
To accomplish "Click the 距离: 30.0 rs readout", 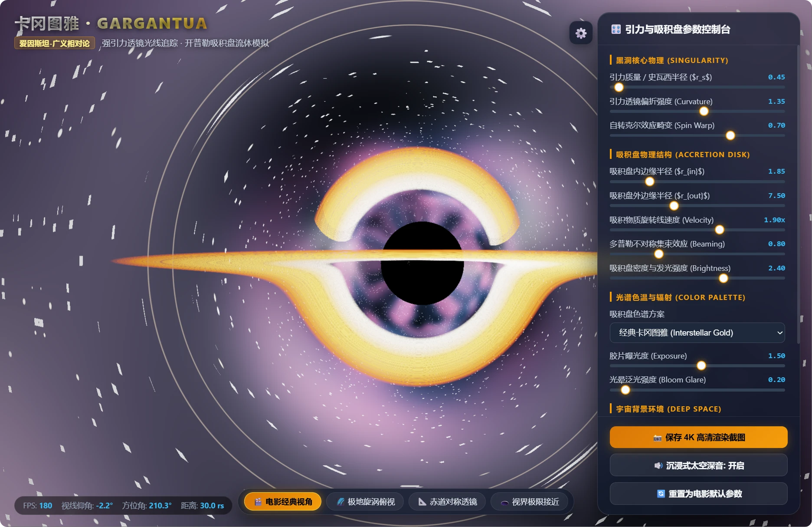I will point(202,506).
